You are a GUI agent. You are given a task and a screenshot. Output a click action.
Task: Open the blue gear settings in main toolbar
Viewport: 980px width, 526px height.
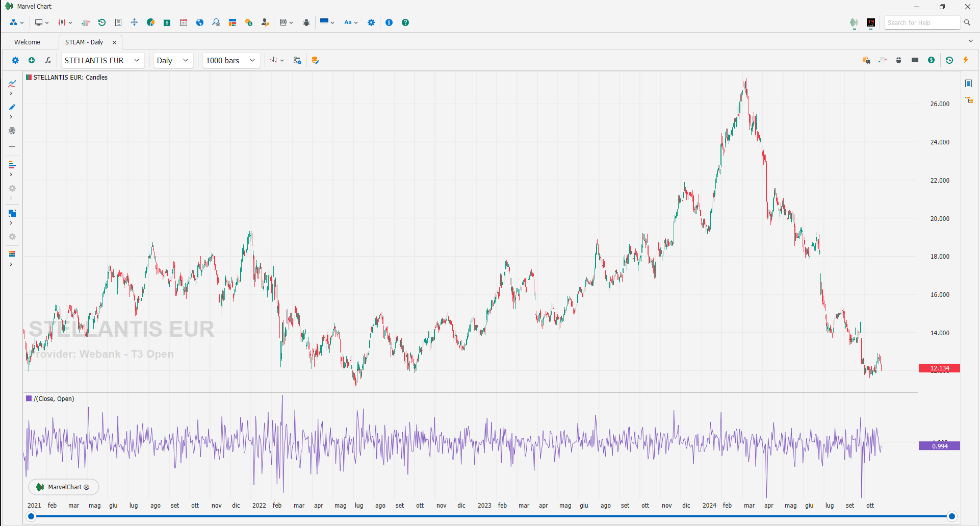coord(371,22)
